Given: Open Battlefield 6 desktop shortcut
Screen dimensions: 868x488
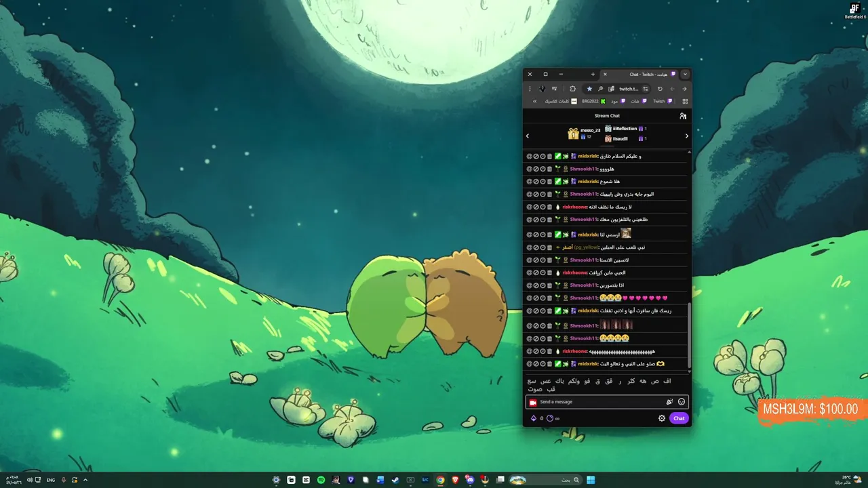Looking at the screenshot, I should click(x=854, y=11).
